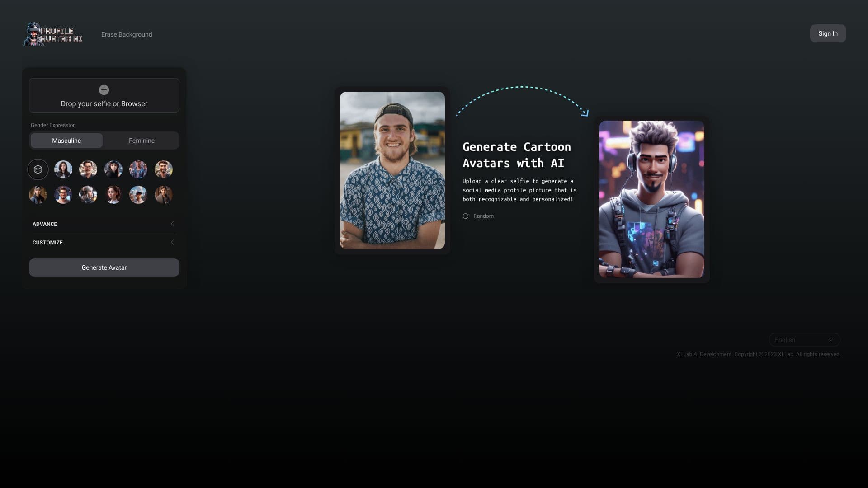The width and height of the screenshot is (868, 488).
Task: Expand the CUSTOMIZE section
Action: (104, 243)
